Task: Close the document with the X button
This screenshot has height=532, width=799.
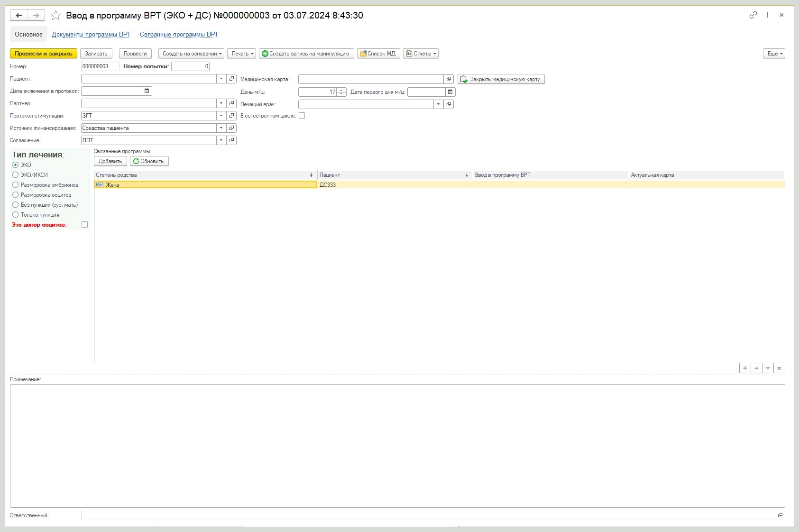Action: click(781, 15)
